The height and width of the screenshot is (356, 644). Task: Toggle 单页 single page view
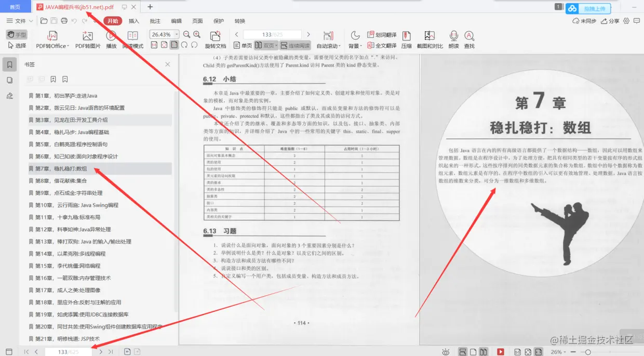pyautogui.click(x=243, y=46)
